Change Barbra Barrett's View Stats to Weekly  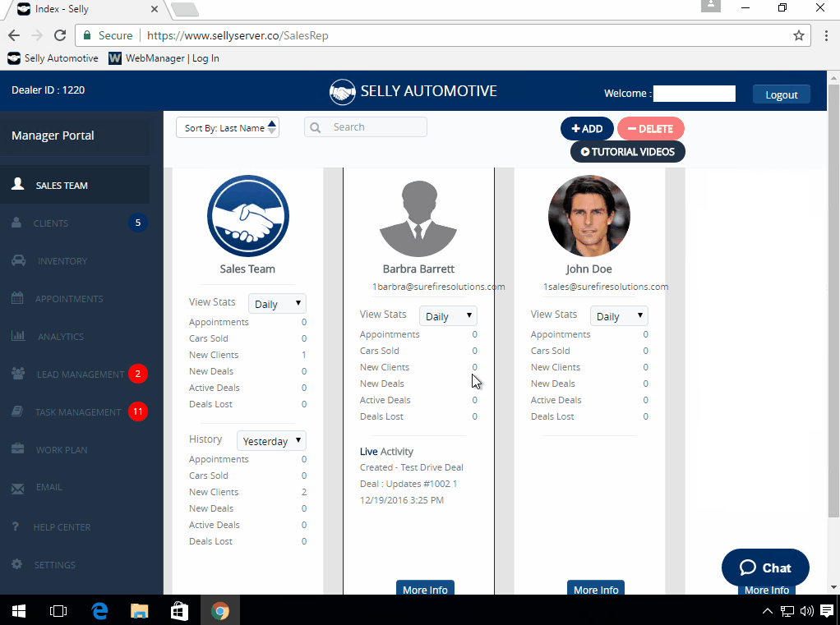point(448,315)
